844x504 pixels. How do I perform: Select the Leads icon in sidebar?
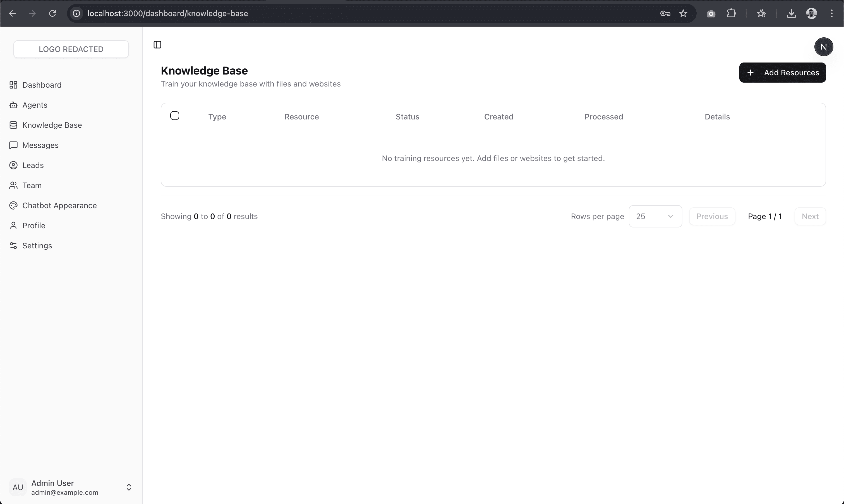point(13,165)
